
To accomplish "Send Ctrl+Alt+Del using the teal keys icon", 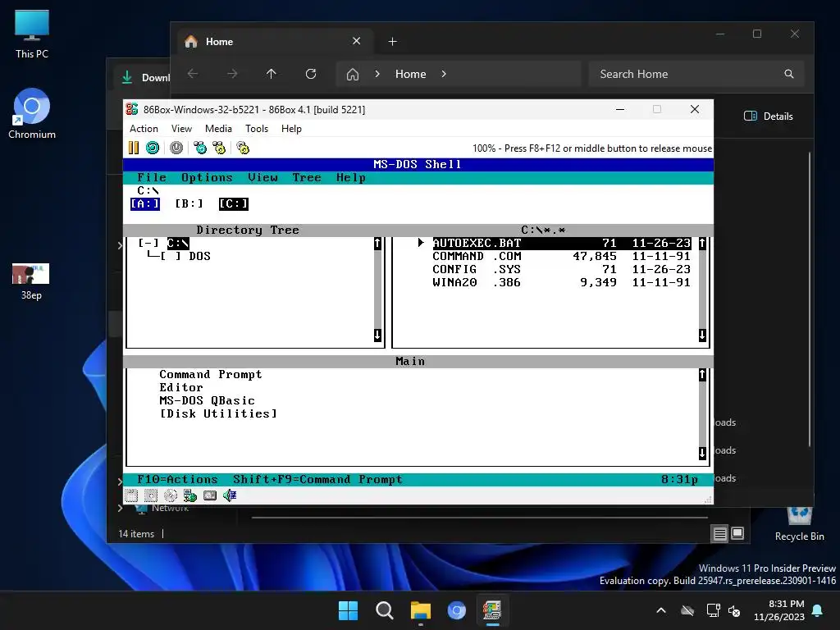I will click(200, 148).
